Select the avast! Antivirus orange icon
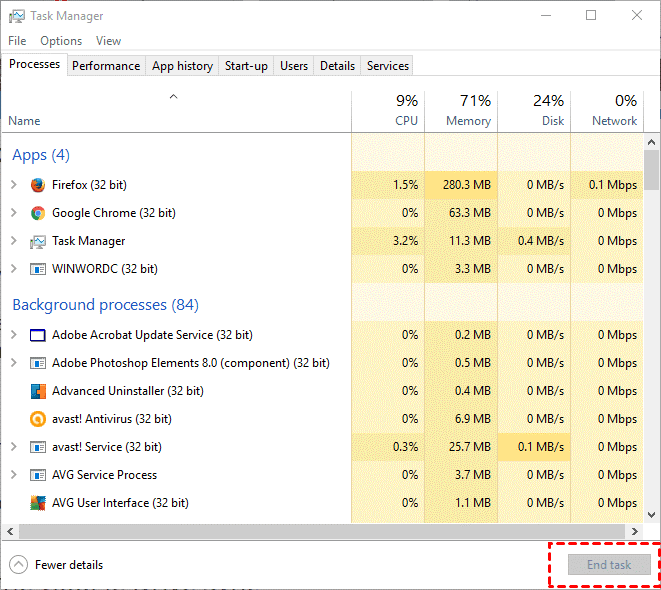661x590 pixels. (x=38, y=419)
